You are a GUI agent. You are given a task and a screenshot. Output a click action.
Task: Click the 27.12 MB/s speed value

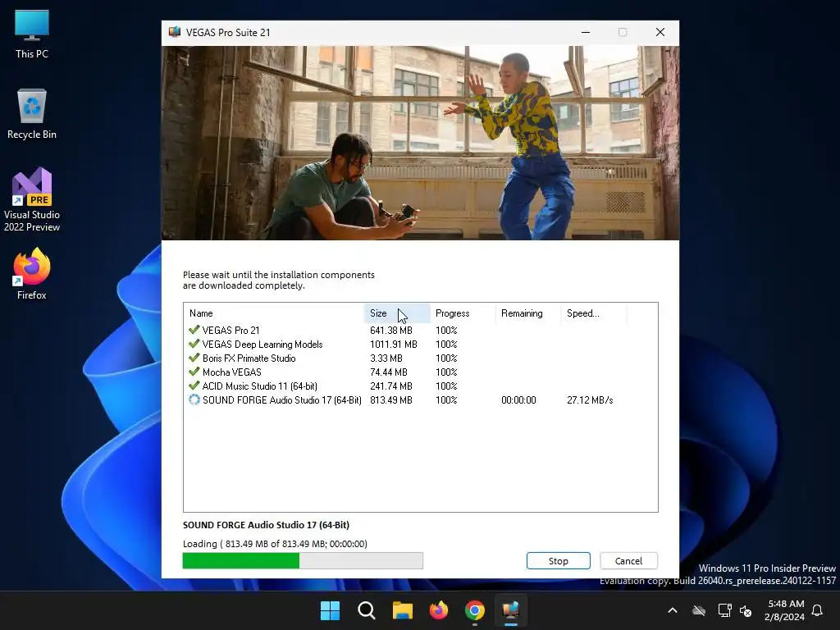(590, 400)
